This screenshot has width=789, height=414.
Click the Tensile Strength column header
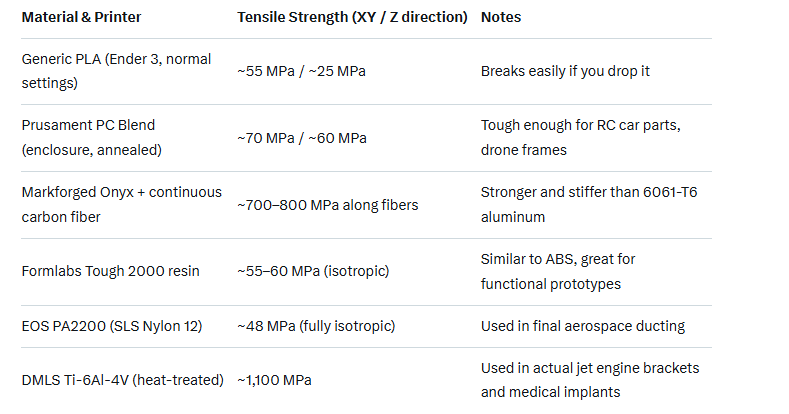[x=352, y=18]
